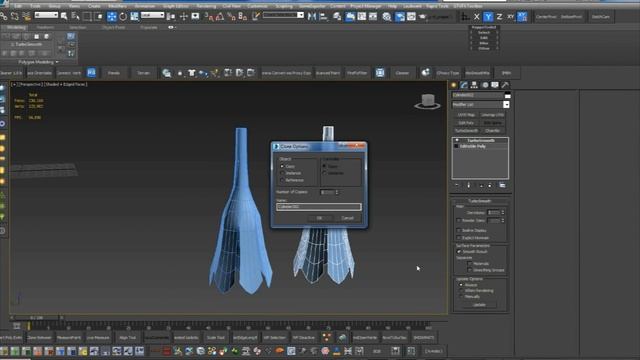Enable the Separate by Materials checkbox
Viewport: 640px width, 360px height.
point(470,264)
